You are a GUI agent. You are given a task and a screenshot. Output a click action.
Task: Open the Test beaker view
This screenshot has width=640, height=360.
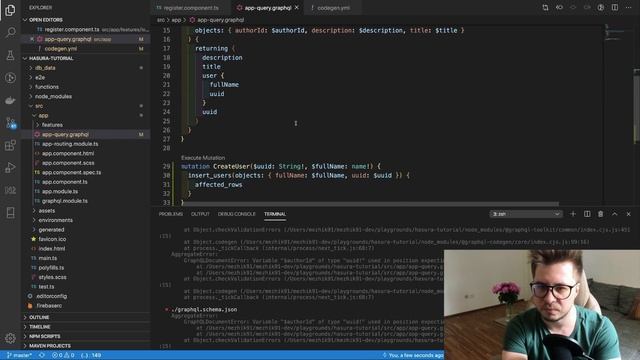click(x=10, y=55)
